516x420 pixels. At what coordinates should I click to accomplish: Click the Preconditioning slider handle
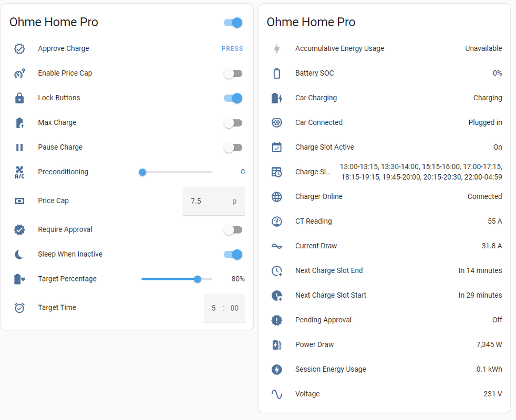click(142, 172)
